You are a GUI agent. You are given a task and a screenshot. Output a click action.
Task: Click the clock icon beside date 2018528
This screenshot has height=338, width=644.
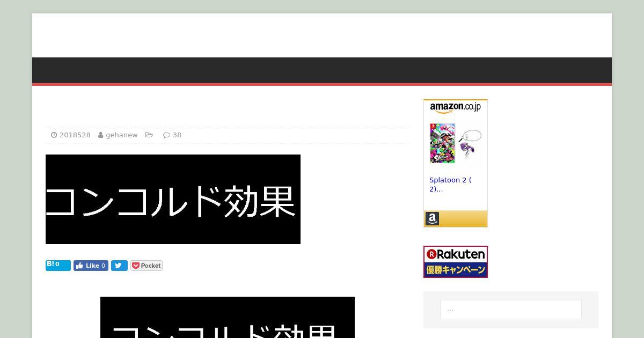(54, 135)
